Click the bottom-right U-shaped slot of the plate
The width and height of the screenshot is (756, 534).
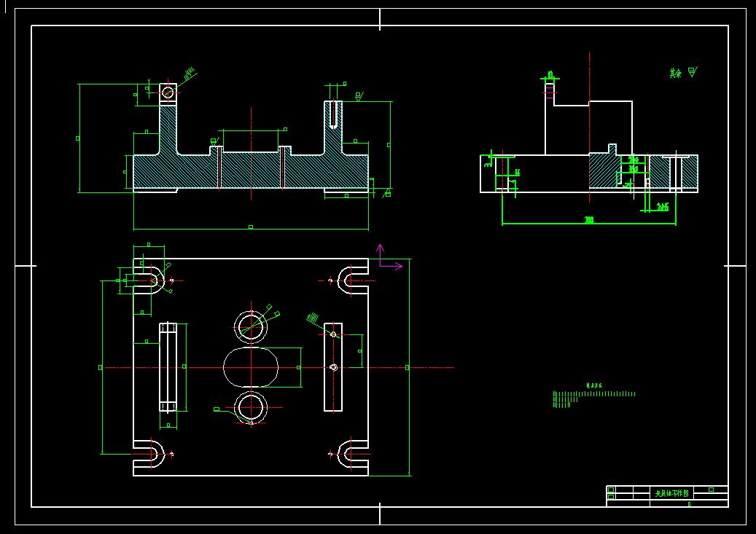coord(353,454)
